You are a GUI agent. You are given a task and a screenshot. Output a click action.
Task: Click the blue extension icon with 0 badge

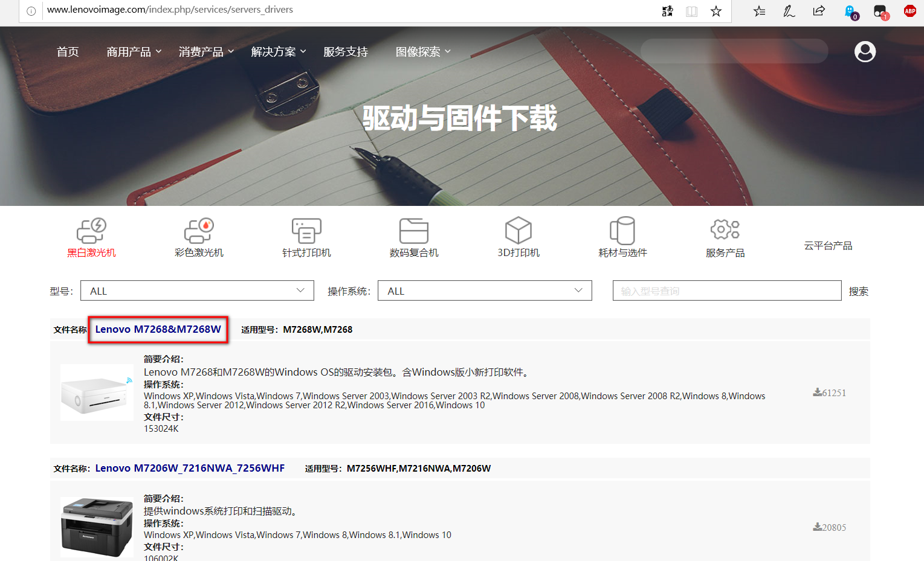coord(850,12)
